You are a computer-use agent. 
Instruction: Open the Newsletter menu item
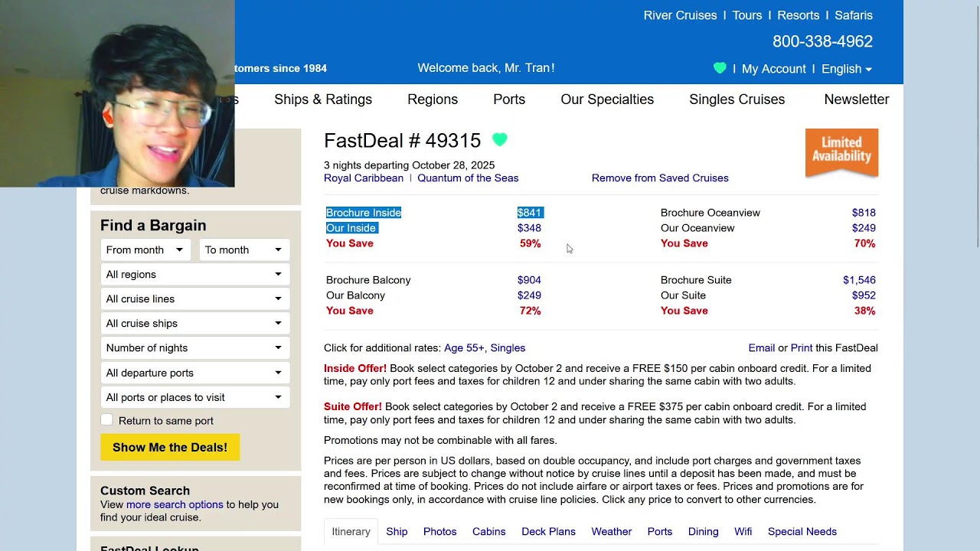856,99
